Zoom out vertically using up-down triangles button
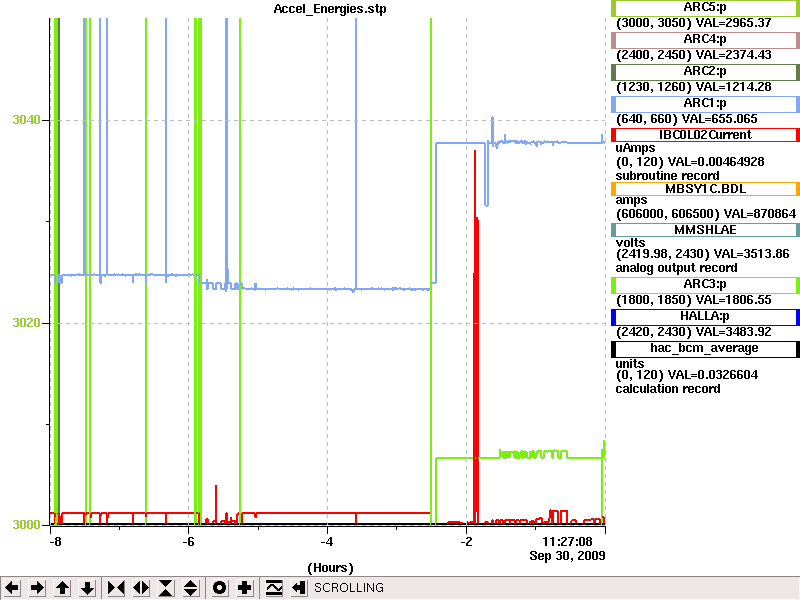Image resolution: width=800 pixels, height=600 pixels. click(191, 588)
